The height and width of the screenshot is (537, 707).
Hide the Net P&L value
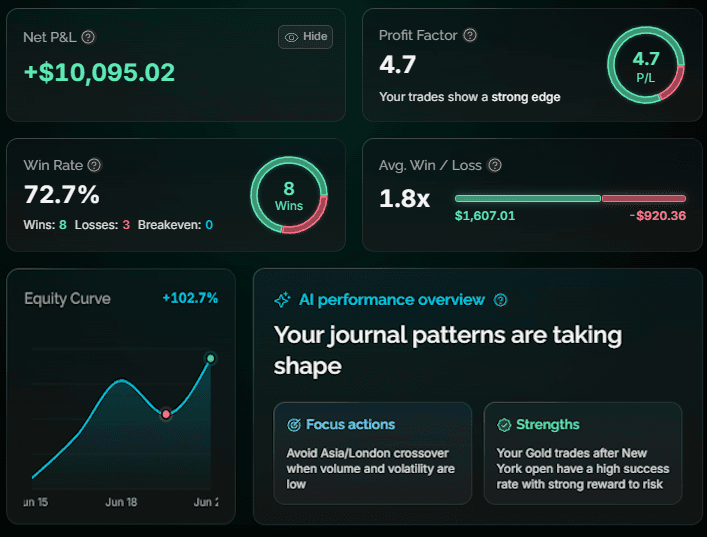pyautogui.click(x=305, y=37)
